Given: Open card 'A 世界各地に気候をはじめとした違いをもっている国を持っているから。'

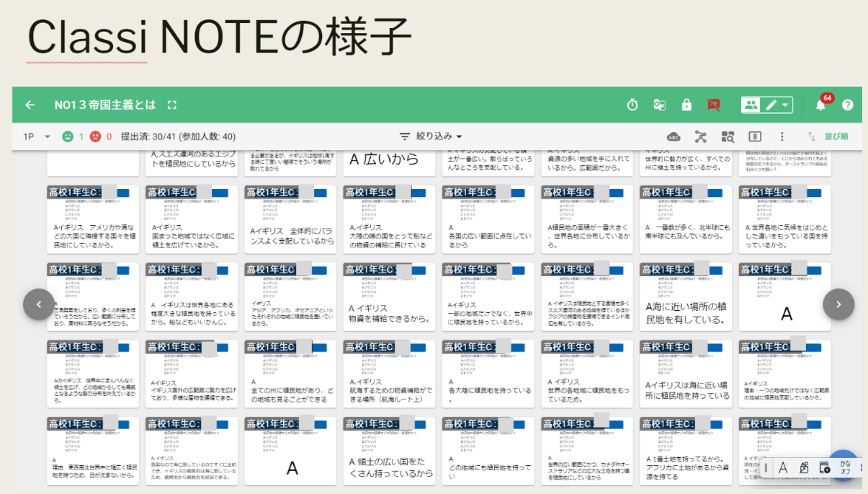Looking at the screenshot, I should [785, 219].
